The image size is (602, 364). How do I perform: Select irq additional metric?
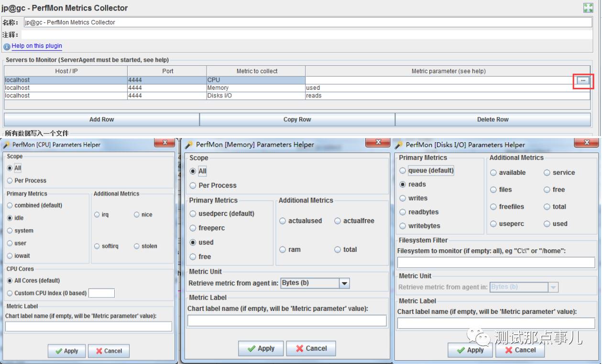(x=102, y=215)
